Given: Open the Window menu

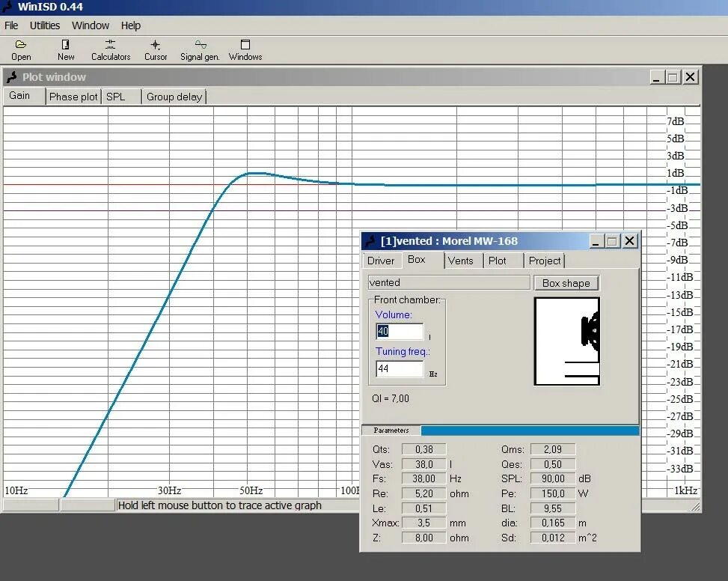Looking at the screenshot, I should point(90,25).
